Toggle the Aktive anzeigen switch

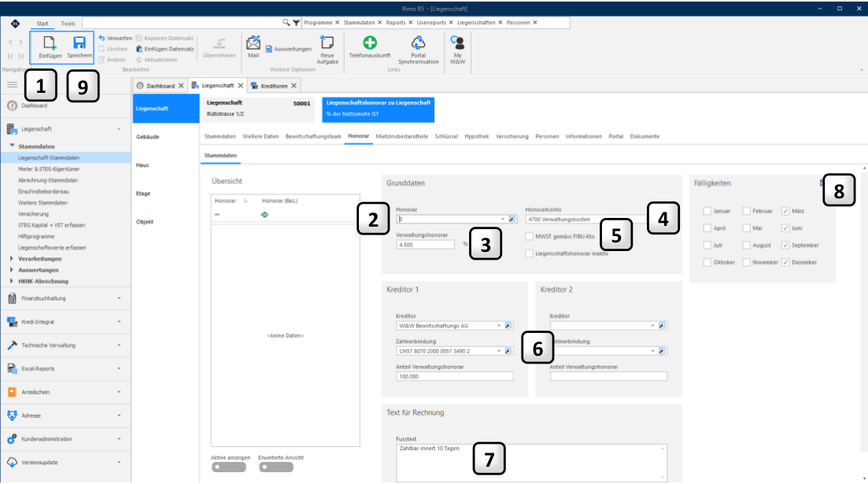[228, 467]
